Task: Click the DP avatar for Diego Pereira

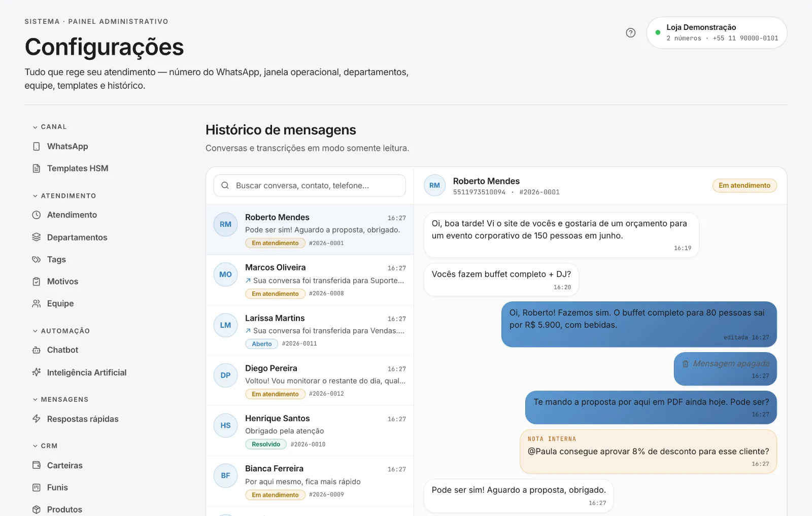Action: [226, 375]
